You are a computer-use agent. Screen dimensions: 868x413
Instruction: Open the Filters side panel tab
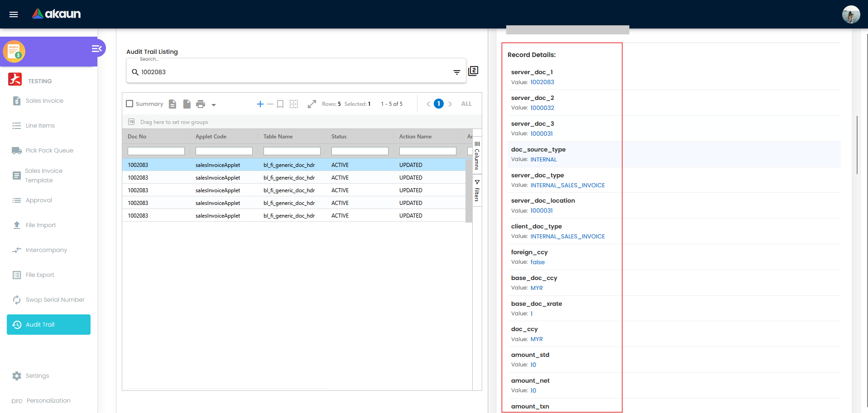477,190
